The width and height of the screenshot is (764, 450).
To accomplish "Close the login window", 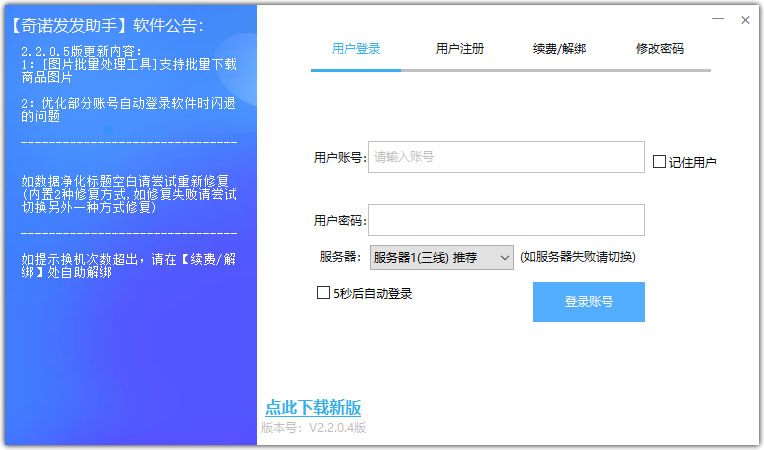I will (745, 20).
